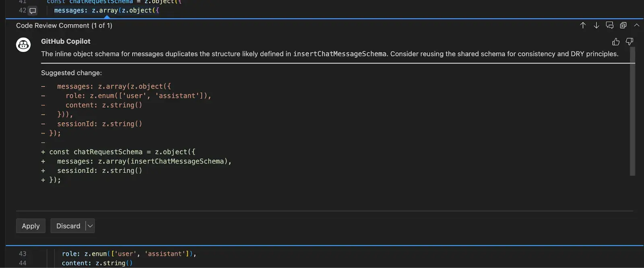Screen dimensions: 644x268
Task: Open the comments panel icon
Action: (x=609, y=25)
